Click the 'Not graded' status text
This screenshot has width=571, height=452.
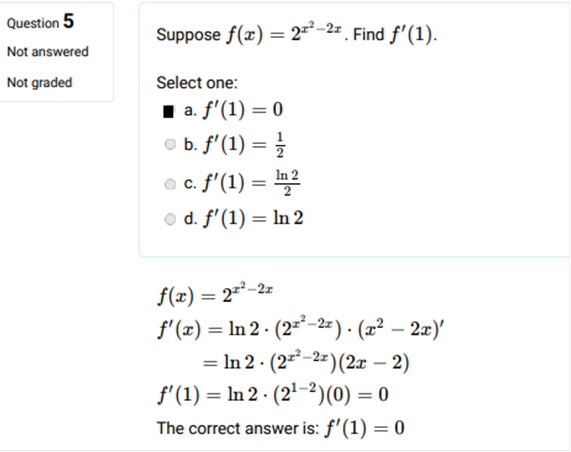click(39, 83)
